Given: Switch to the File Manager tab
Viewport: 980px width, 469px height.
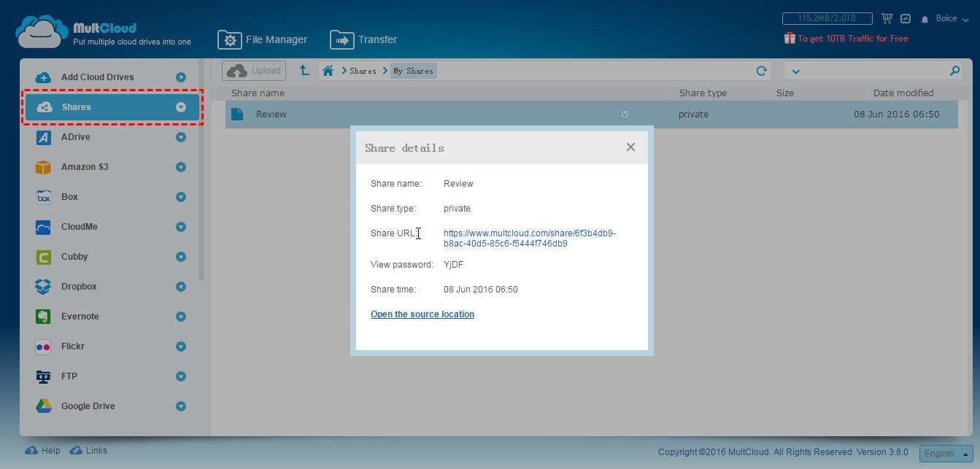Looking at the screenshot, I should tap(263, 39).
